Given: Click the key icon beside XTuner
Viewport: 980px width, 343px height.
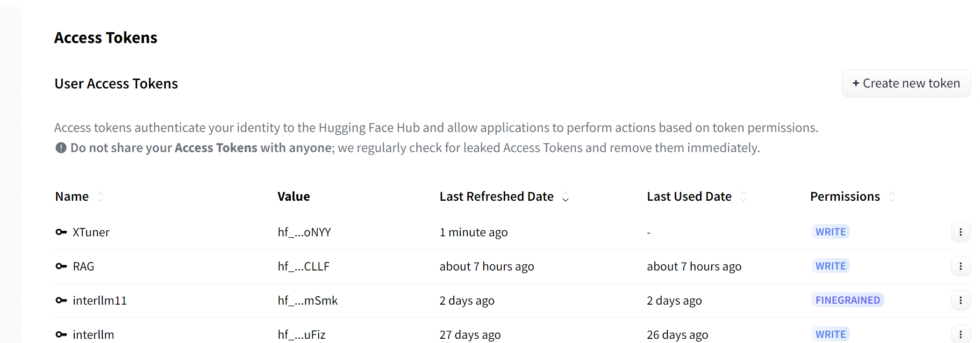Looking at the screenshot, I should (x=61, y=232).
